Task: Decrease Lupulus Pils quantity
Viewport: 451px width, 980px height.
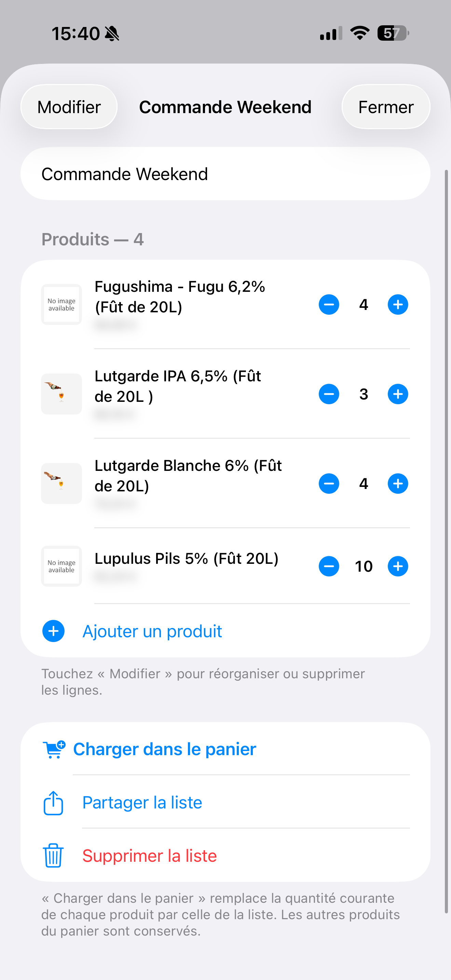Action: tap(329, 566)
